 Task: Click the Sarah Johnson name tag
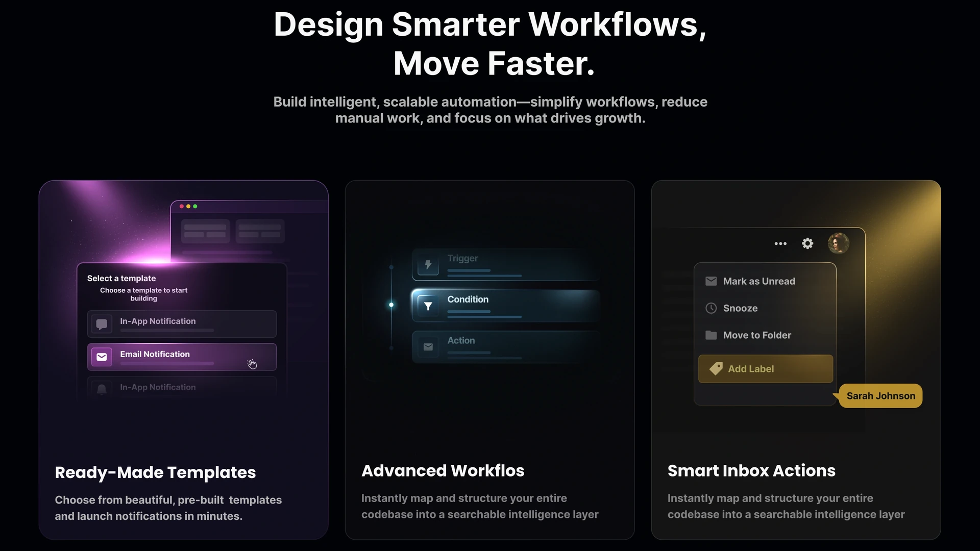880,396
